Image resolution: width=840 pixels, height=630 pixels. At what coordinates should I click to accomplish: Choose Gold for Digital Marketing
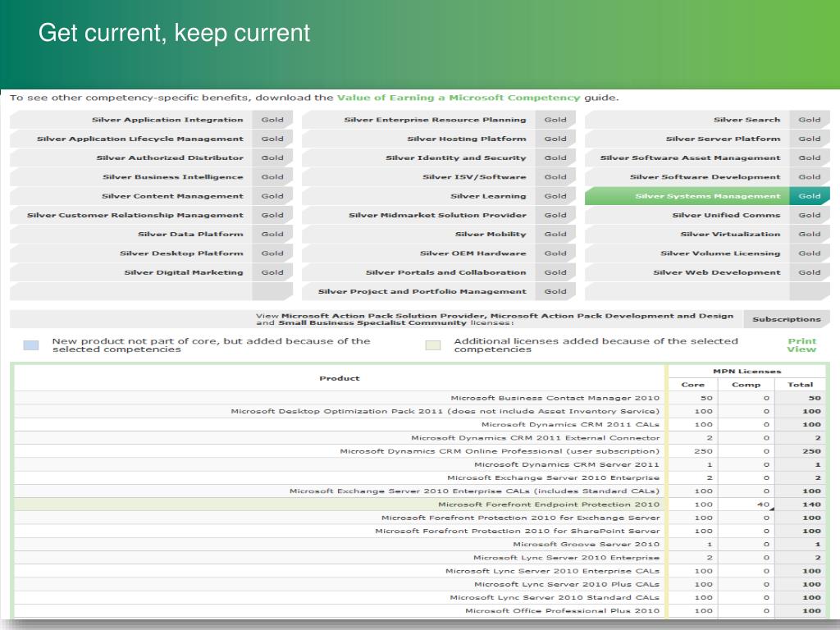click(x=272, y=272)
